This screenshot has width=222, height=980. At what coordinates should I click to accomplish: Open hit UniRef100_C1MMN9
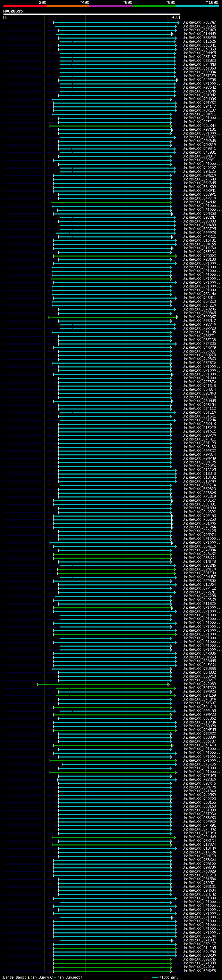tap(199, 34)
